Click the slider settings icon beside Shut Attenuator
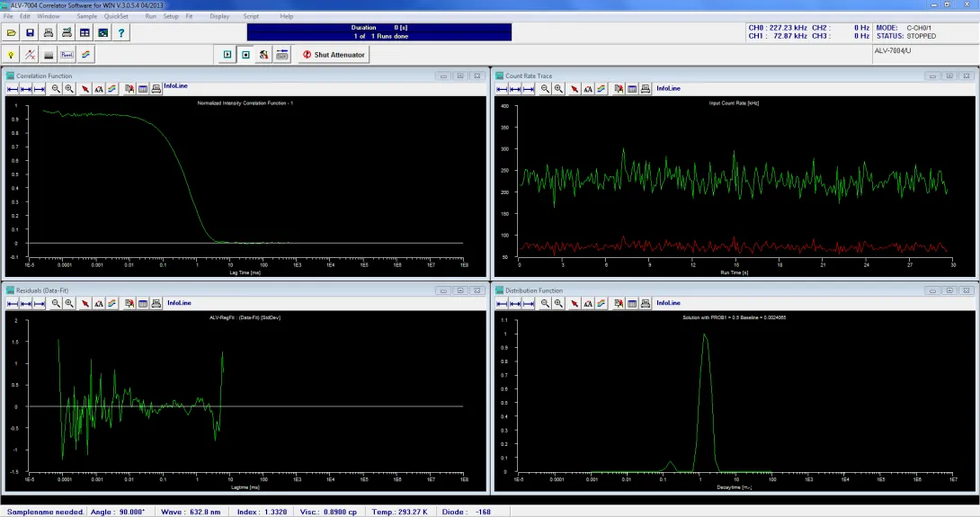 click(x=282, y=54)
